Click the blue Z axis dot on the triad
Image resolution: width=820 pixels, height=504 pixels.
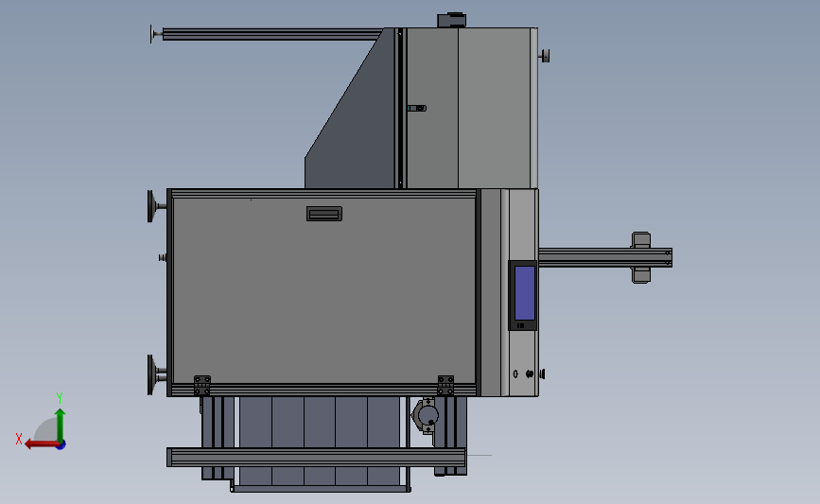(x=61, y=445)
